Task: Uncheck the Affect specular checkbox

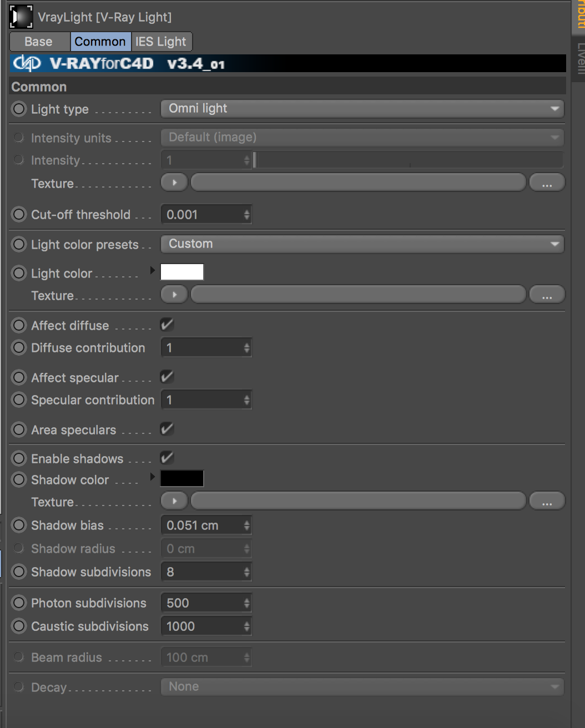Action: pos(167,377)
